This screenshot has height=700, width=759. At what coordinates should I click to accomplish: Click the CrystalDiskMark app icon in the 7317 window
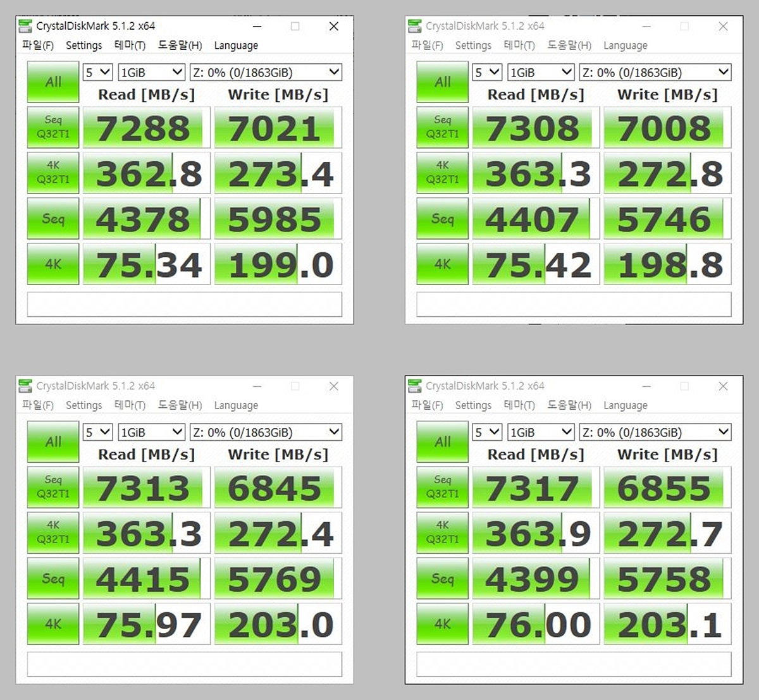[415, 386]
